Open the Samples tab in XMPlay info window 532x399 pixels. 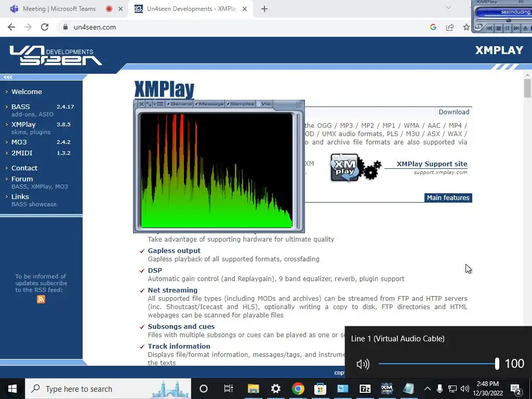point(240,104)
